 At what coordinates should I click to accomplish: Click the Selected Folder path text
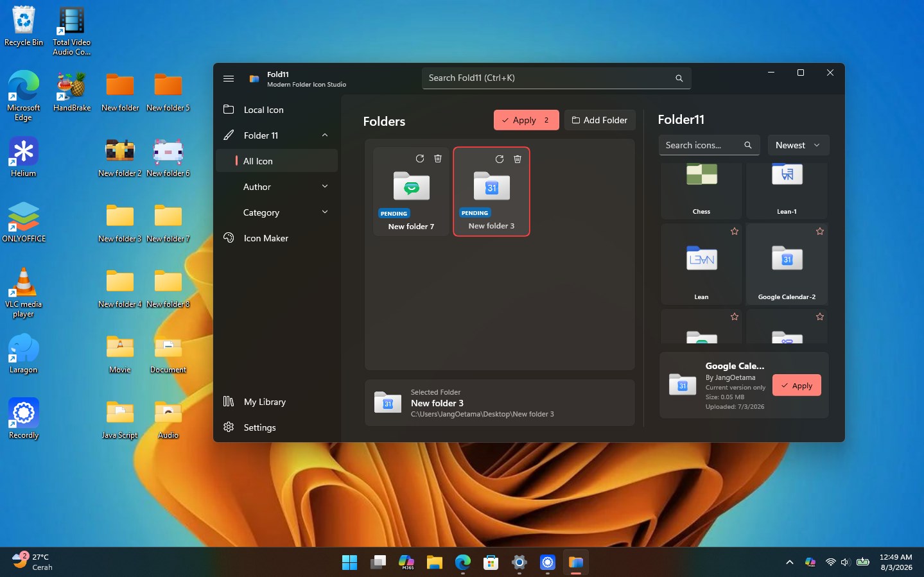click(x=482, y=414)
